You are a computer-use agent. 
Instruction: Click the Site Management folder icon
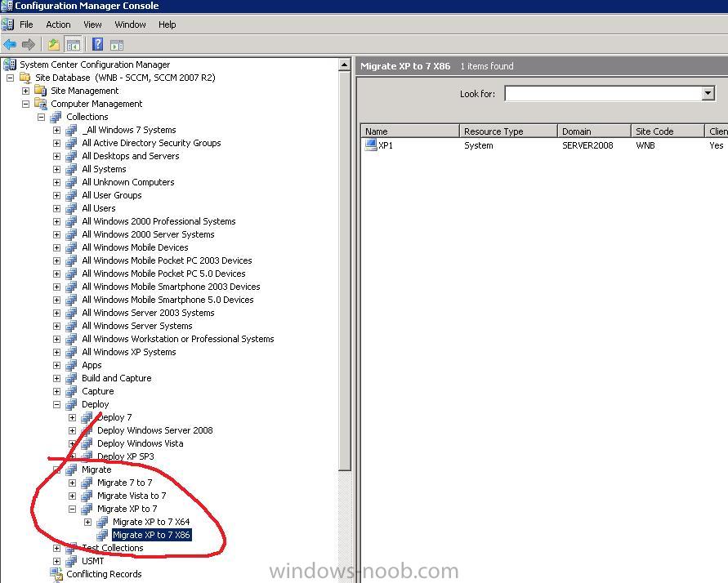(40, 91)
